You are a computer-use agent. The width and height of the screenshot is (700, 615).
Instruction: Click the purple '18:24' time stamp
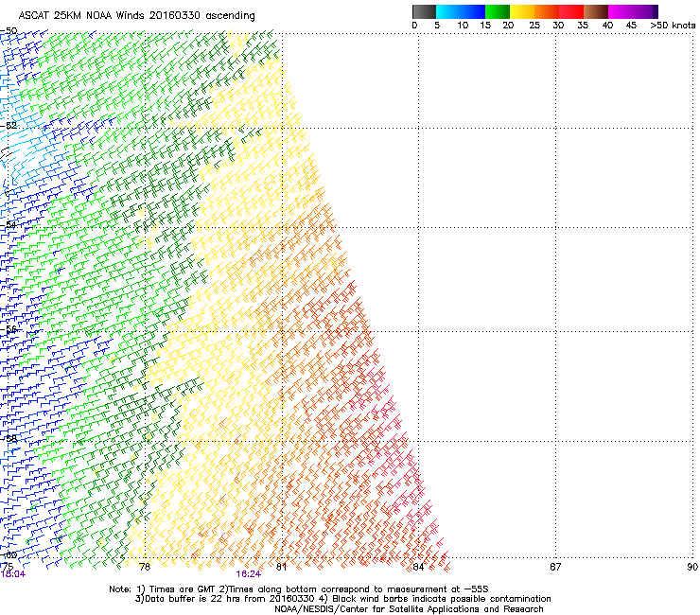[x=248, y=574]
